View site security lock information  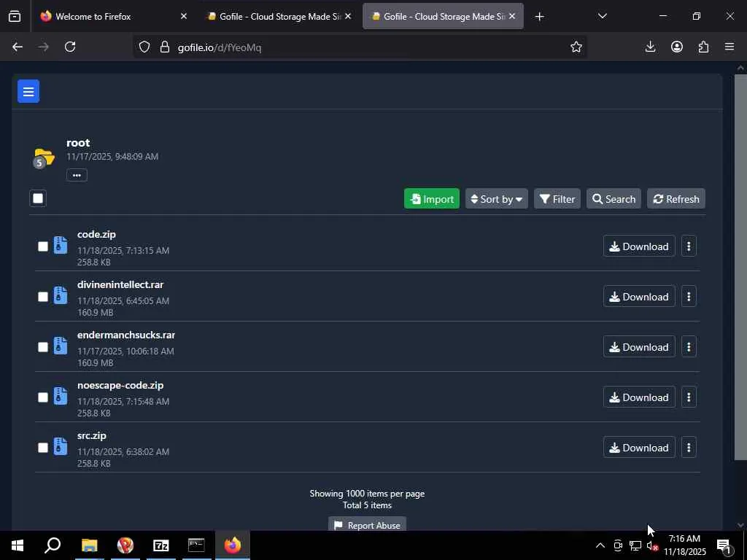(164, 47)
